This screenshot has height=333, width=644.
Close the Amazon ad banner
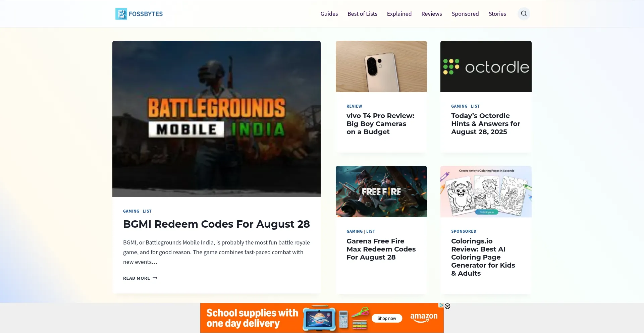pyautogui.click(x=447, y=306)
